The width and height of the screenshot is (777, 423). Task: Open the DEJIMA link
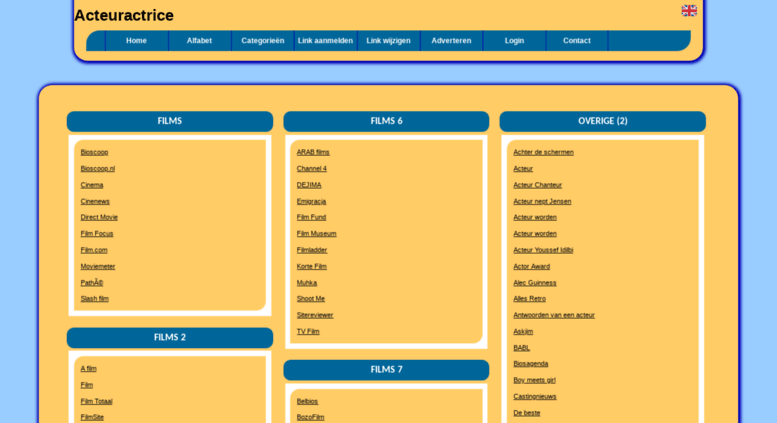click(x=309, y=185)
